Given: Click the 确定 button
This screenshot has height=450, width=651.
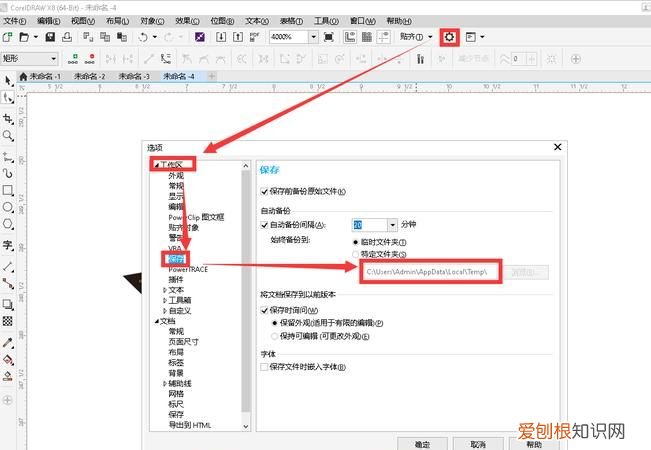Looking at the screenshot, I should tap(422, 444).
